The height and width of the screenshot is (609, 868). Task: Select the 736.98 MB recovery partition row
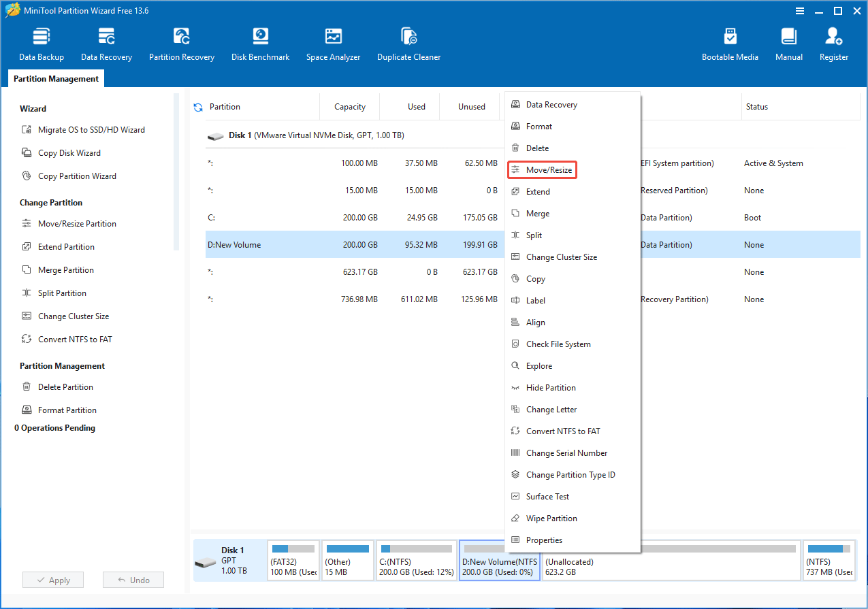532,299
